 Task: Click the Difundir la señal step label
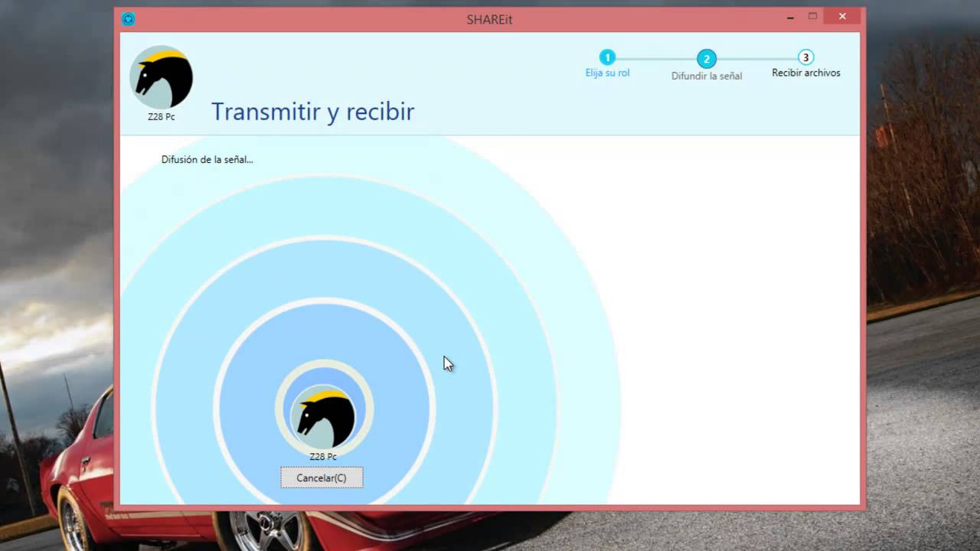pyautogui.click(x=707, y=77)
